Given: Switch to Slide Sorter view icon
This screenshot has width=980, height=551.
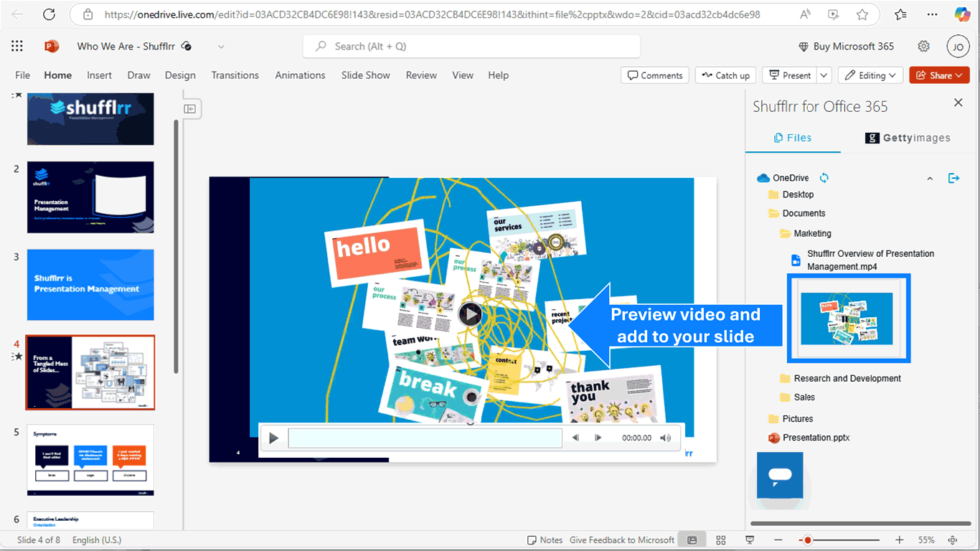Looking at the screenshot, I should click(721, 540).
